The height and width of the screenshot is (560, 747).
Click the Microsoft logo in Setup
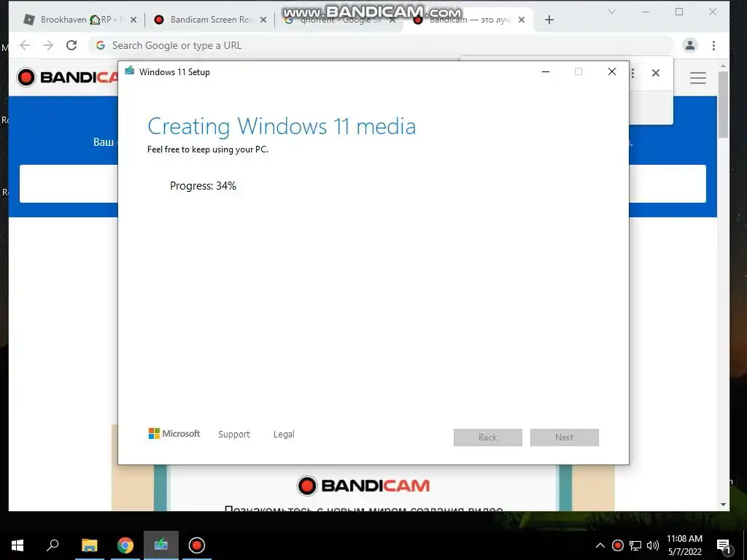tap(174, 433)
